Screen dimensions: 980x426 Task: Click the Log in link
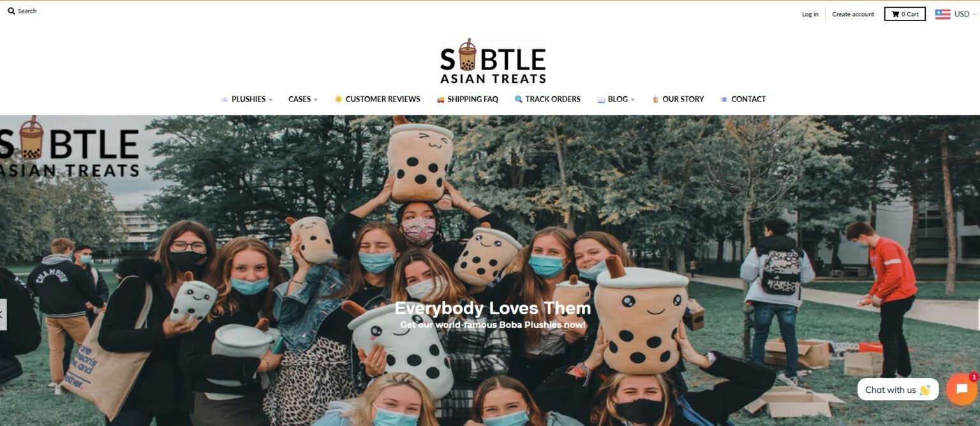point(810,14)
